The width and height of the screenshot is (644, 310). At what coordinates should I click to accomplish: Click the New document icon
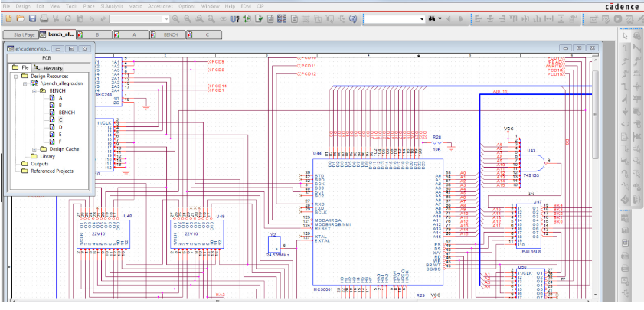[x=9, y=19]
